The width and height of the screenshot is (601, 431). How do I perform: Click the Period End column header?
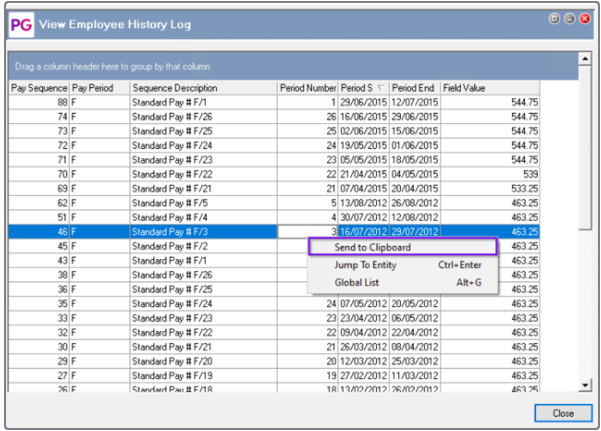click(x=415, y=88)
